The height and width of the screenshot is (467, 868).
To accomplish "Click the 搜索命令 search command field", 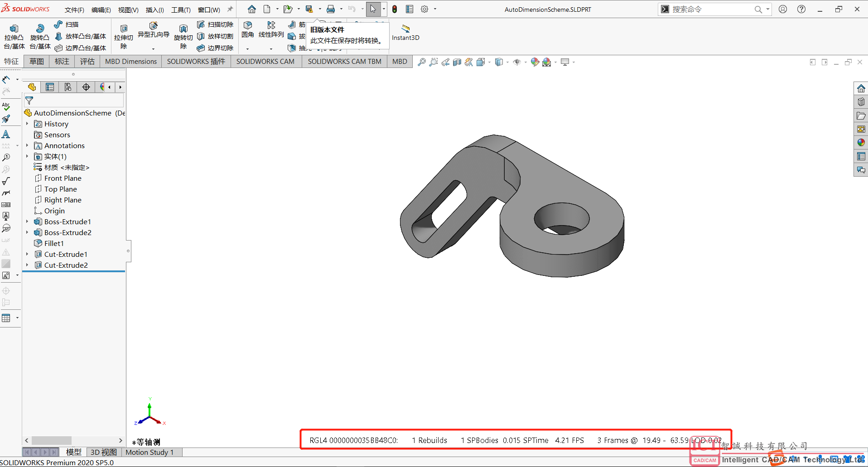I will [711, 9].
